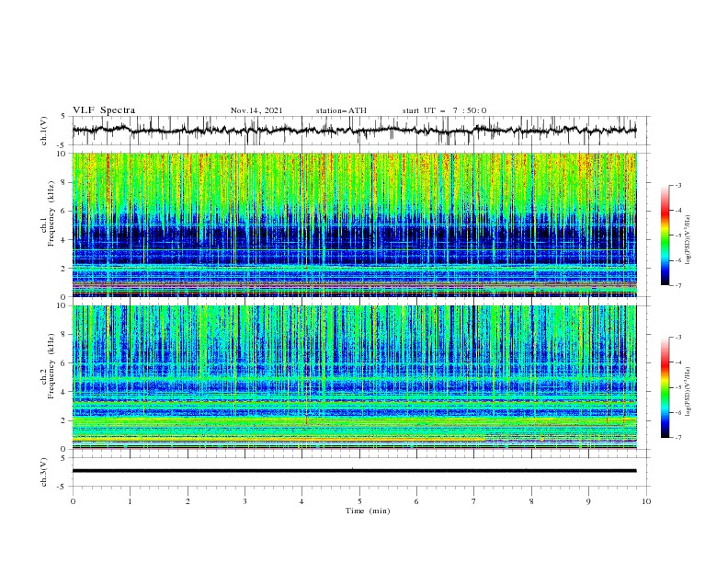Click time axis tick label "9"
Viewport: 728px width, 563px height.
[588, 501]
